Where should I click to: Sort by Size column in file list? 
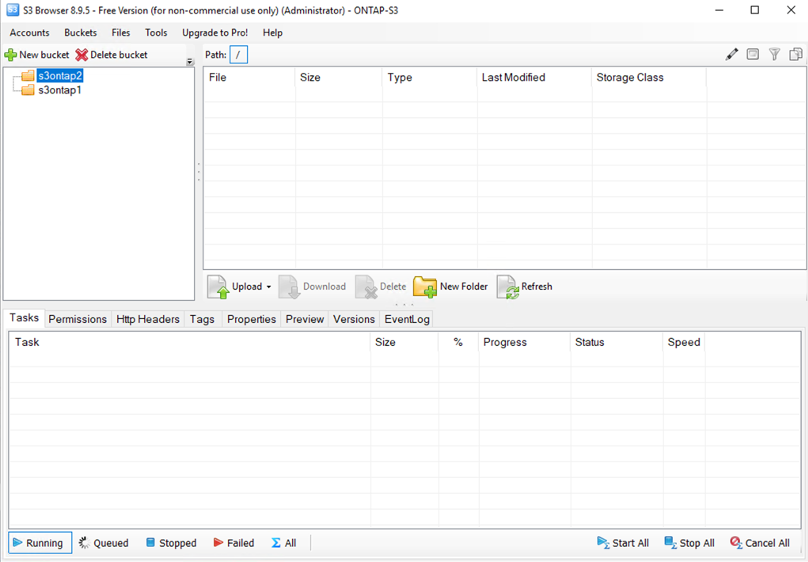pos(339,77)
